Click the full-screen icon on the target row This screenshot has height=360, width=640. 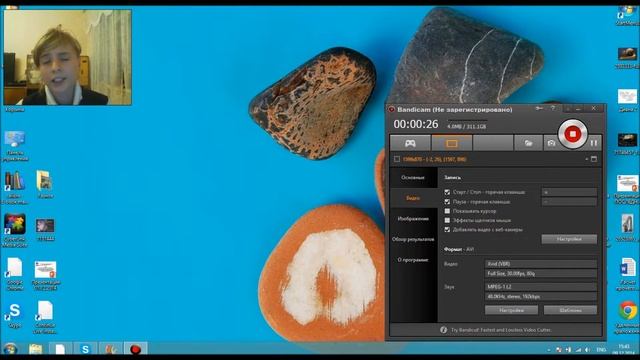click(594, 159)
